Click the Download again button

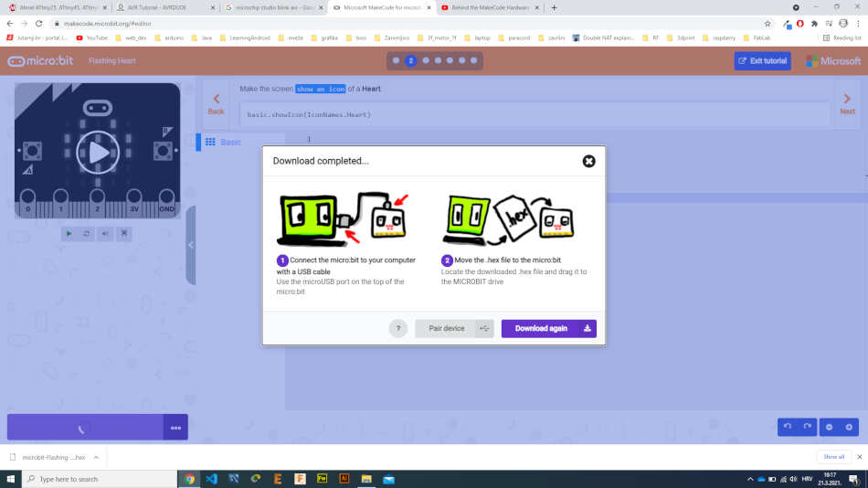click(x=548, y=328)
